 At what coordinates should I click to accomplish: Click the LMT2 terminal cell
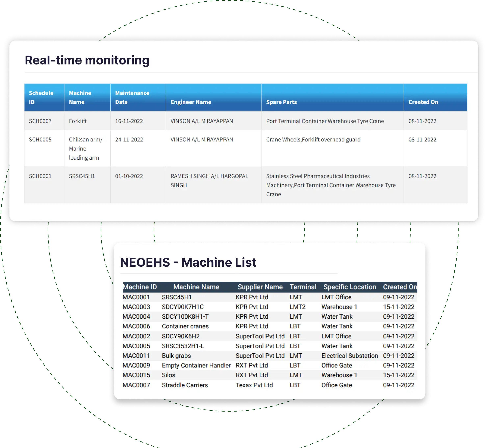click(x=297, y=307)
